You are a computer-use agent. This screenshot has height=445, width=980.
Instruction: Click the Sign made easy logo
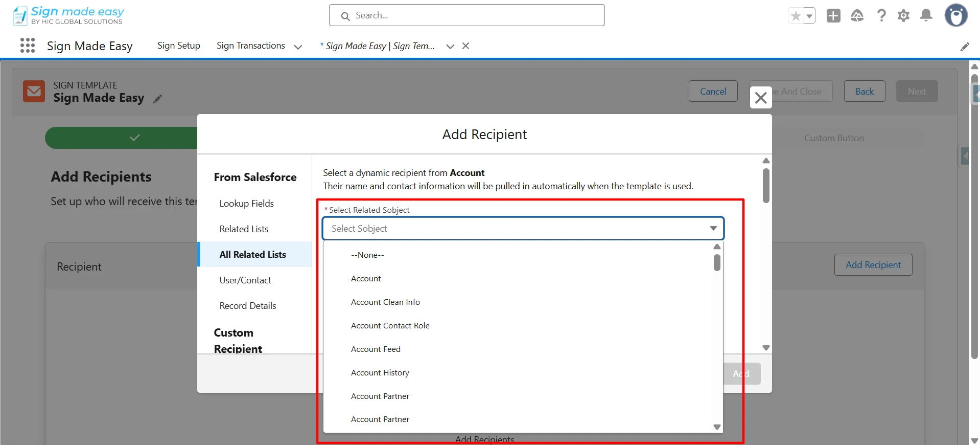(68, 15)
